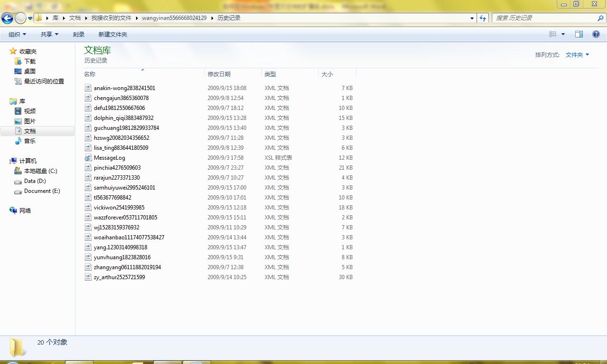
Task: Click the 刻录 (Burn) toolbar button
Action: [x=79, y=35]
